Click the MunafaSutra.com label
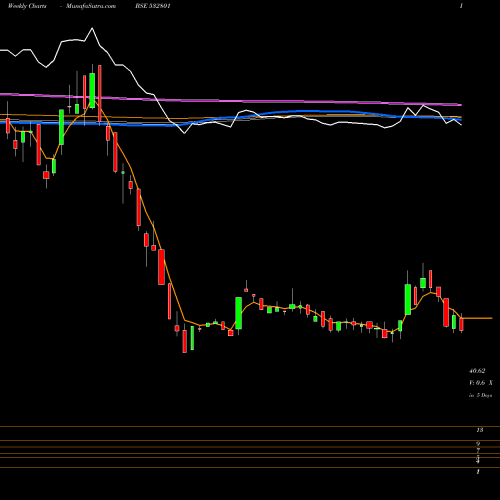The height and width of the screenshot is (500, 500). (x=91, y=6)
